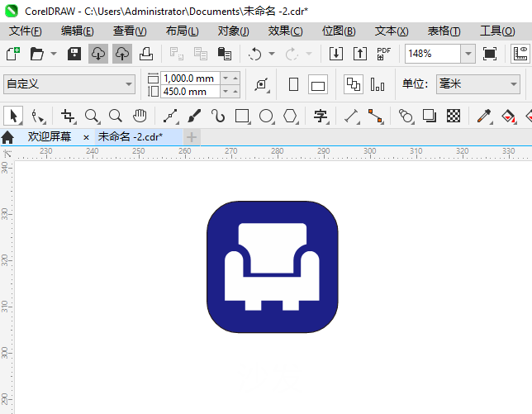Open the 效果(C) menu
This screenshot has height=414, width=532.
coord(285,31)
